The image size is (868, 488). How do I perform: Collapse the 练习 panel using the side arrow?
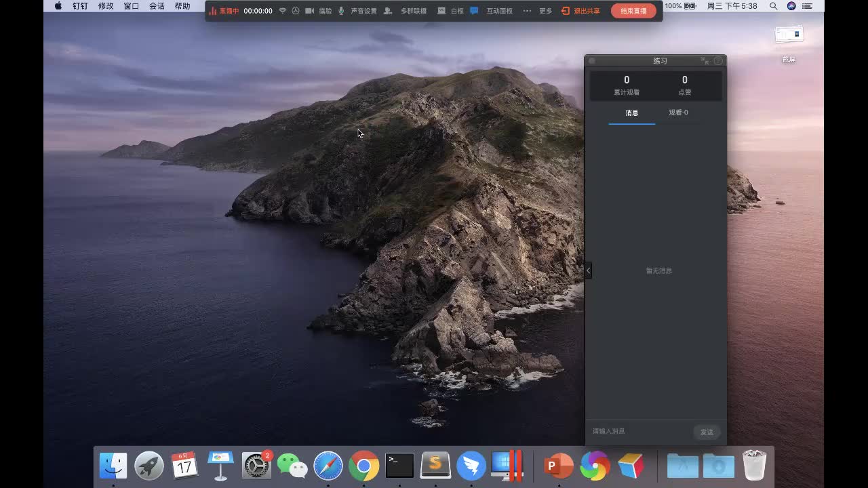coord(588,270)
